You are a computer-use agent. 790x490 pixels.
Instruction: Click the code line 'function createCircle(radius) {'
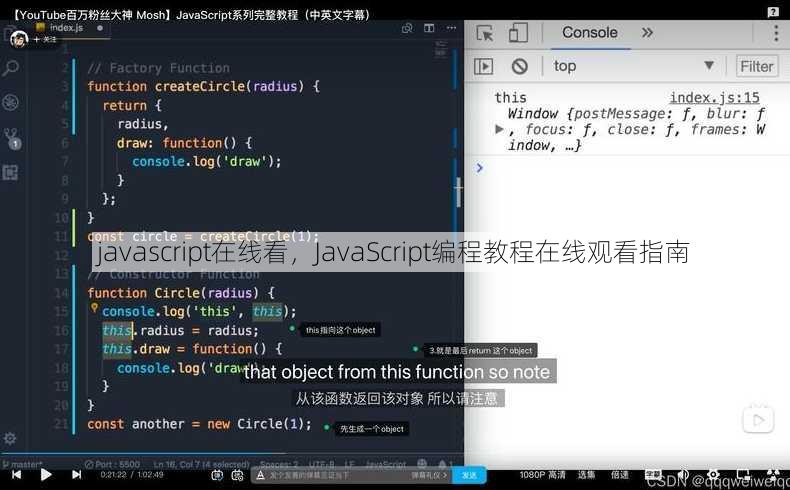tap(204, 87)
